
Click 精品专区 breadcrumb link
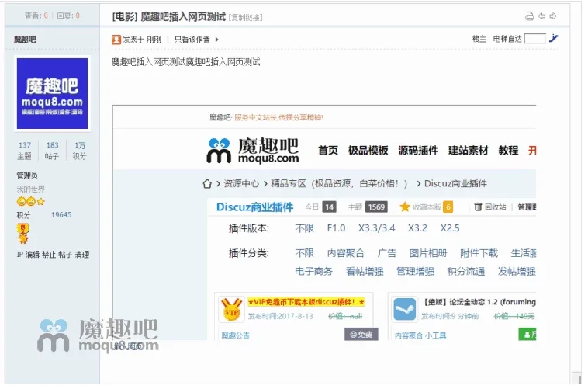(x=289, y=183)
